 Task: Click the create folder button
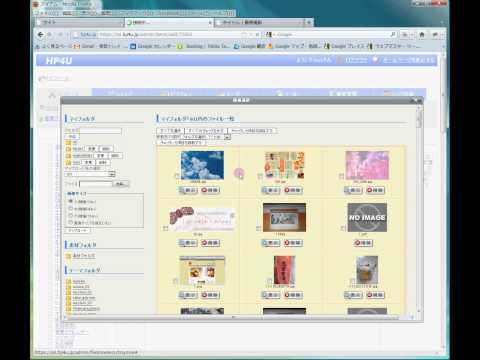[72, 136]
